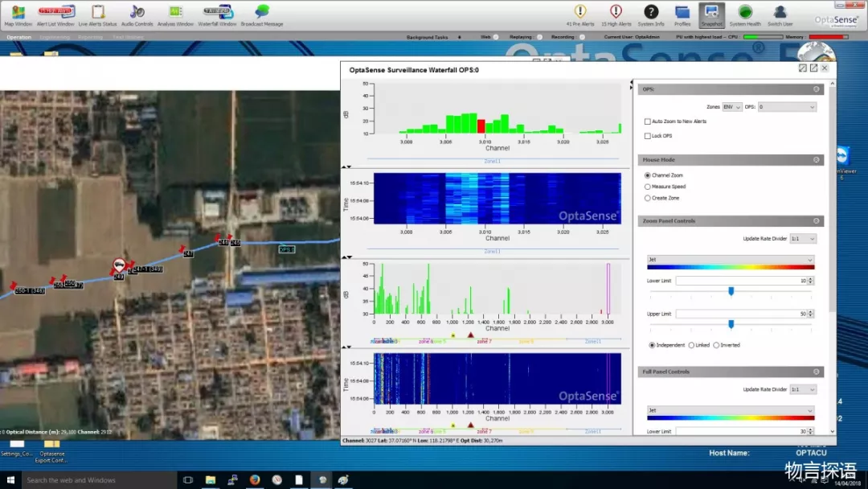The height and width of the screenshot is (489, 868).
Task: Open Full Panel Jet colormap dropdown
Action: click(x=730, y=410)
